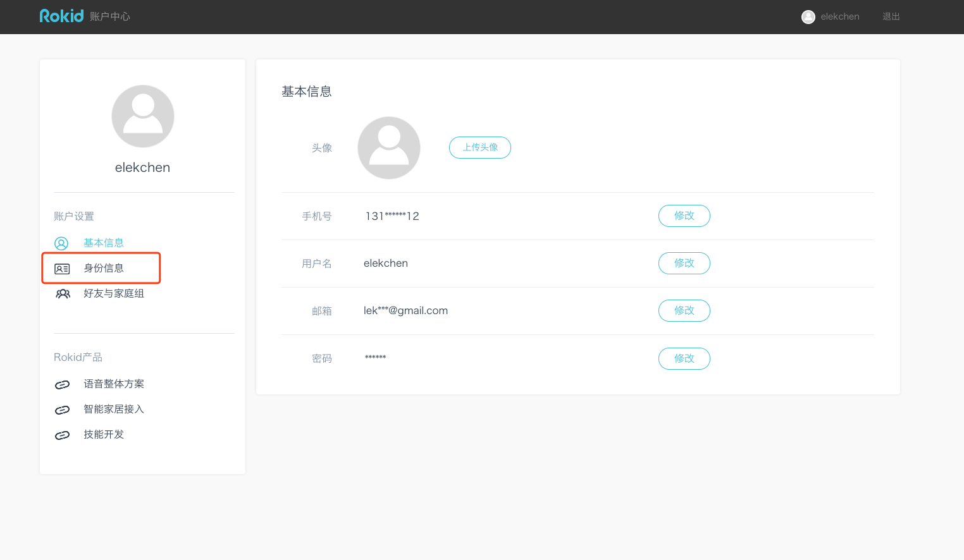This screenshot has height=560, width=964.
Task: Open 智能家居接入 product link
Action: coord(114,409)
